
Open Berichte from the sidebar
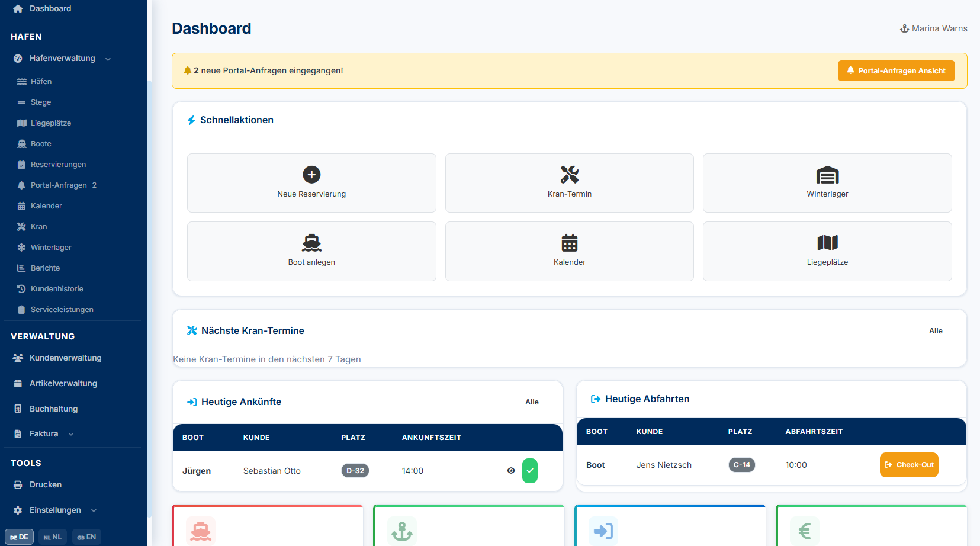45,268
